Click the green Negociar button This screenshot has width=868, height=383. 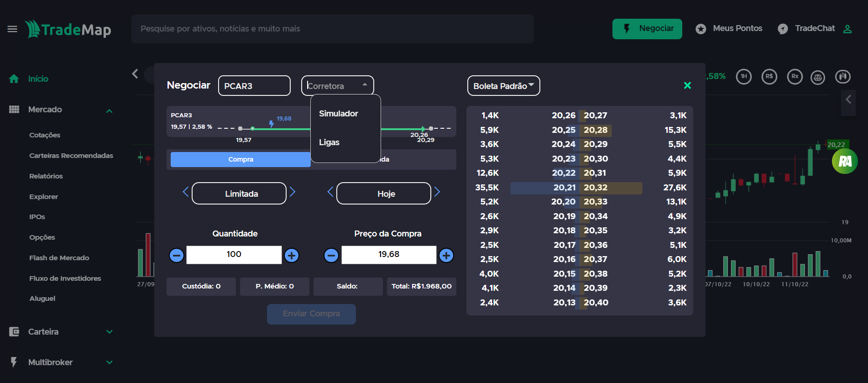tap(647, 29)
